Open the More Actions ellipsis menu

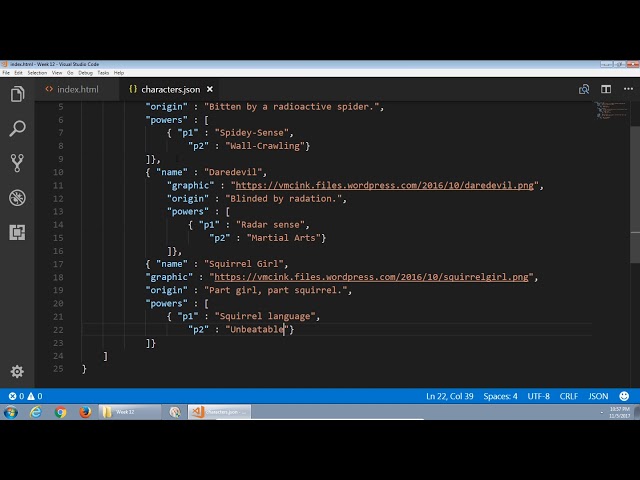[x=628, y=89]
